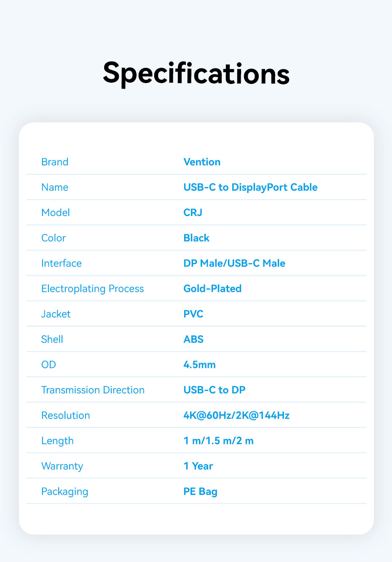392x562 pixels.
Task: Select the ABS shell value
Action: [193, 339]
